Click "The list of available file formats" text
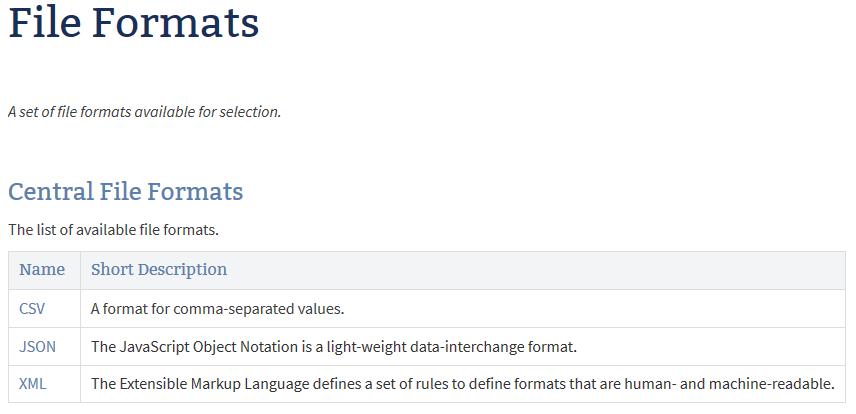Viewport: 856px width, 414px height. [x=113, y=230]
